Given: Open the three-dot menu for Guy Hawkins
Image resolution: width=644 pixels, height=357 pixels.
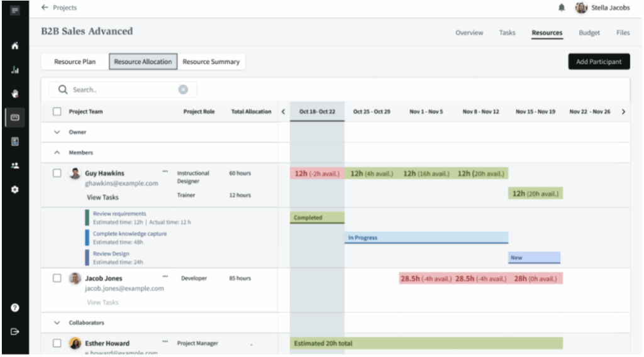Looking at the screenshot, I should pyautogui.click(x=165, y=171).
